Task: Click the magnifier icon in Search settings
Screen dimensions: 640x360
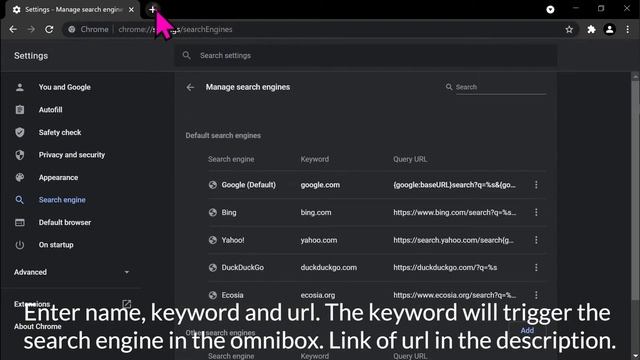Action: click(187, 55)
